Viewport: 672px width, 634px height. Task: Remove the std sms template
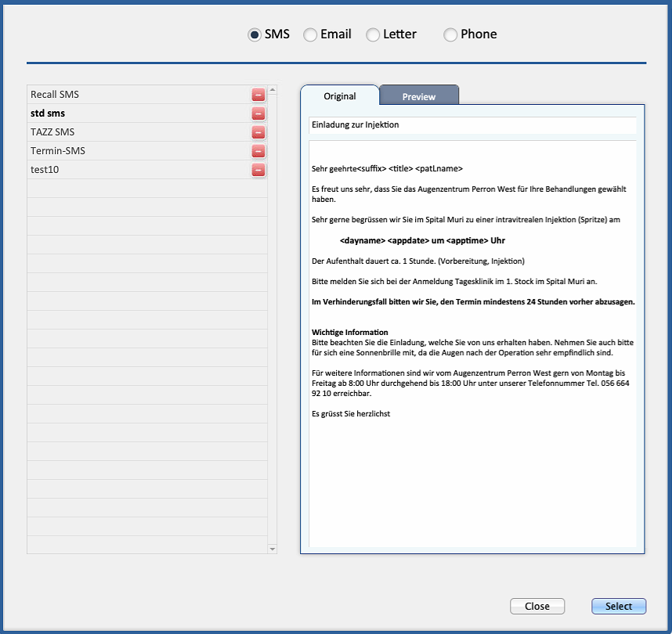[x=258, y=113]
